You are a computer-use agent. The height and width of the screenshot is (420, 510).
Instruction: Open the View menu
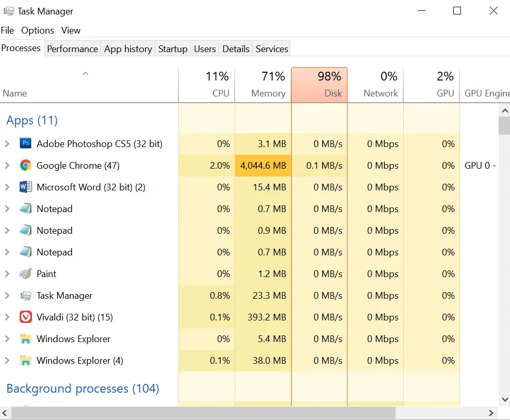coord(71,30)
